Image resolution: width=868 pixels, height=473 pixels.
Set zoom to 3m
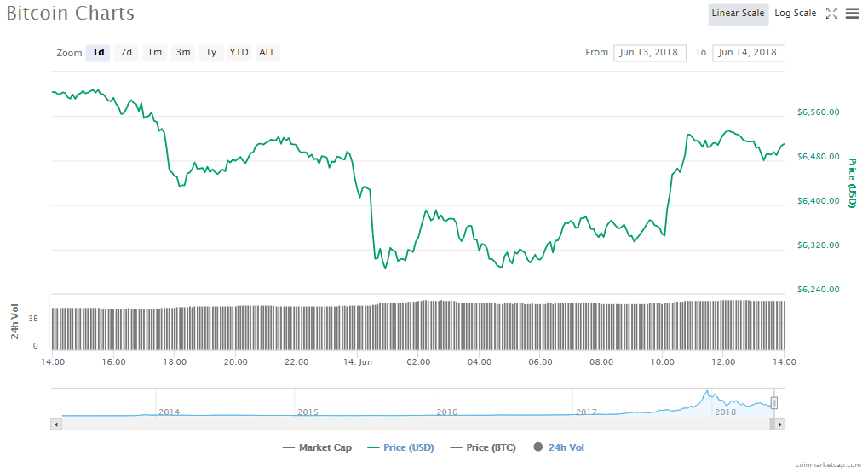[183, 53]
